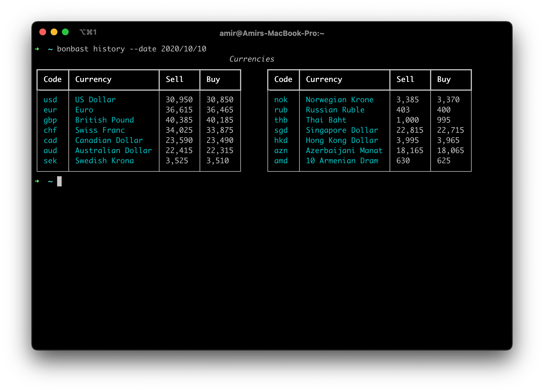Click the aud code cell
This screenshot has width=544, height=392.
click(50, 151)
